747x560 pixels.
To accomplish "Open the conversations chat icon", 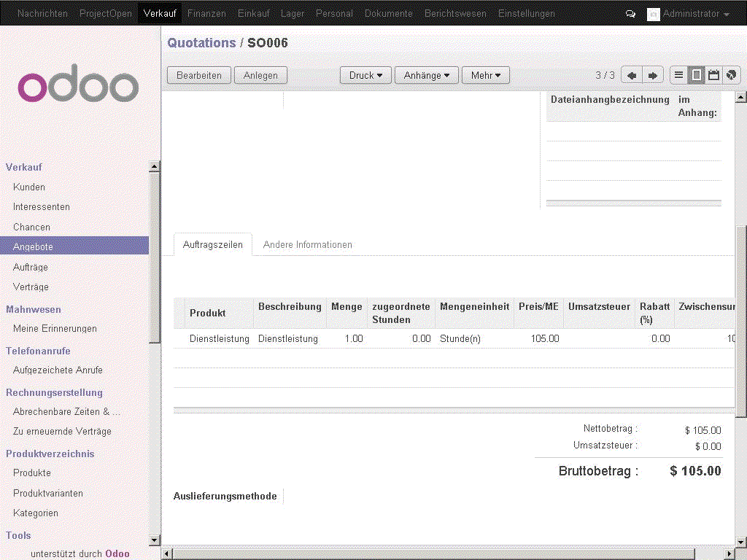I will point(630,14).
